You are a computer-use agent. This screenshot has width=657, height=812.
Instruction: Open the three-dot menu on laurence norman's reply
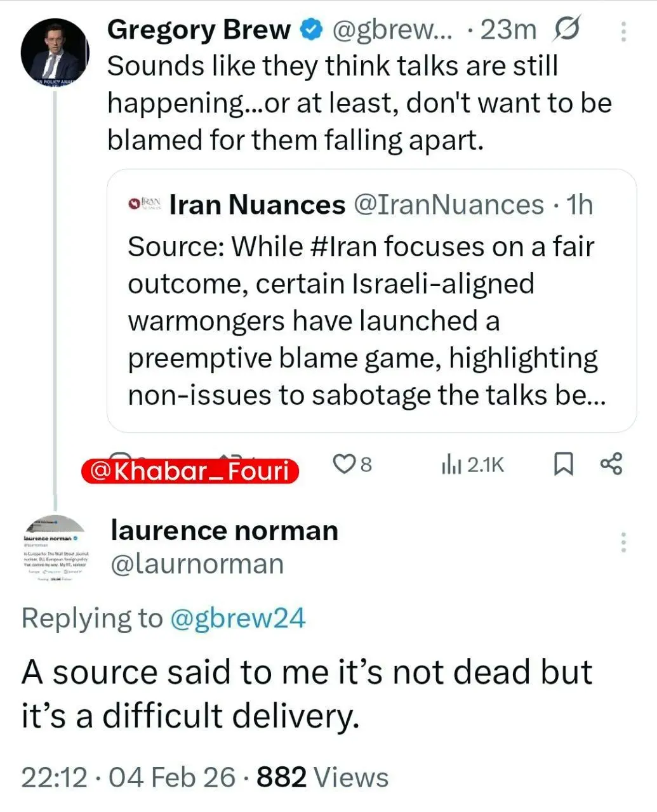[623, 542]
